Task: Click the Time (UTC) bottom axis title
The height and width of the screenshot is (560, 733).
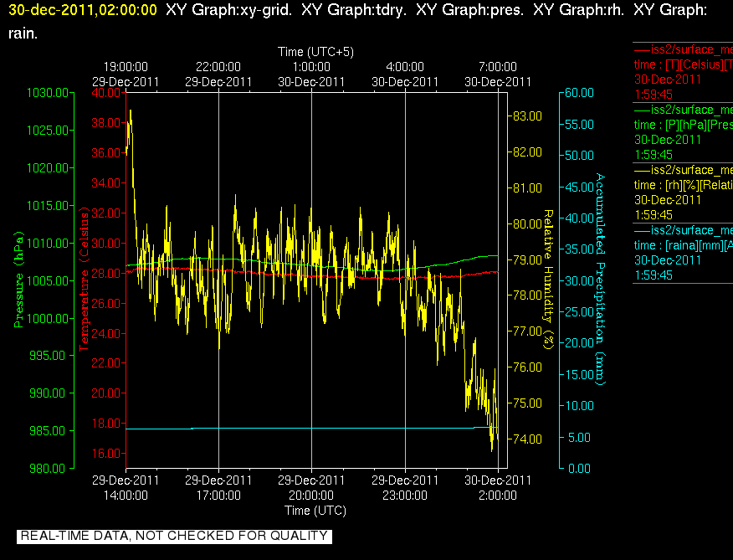Action: pyautogui.click(x=315, y=511)
